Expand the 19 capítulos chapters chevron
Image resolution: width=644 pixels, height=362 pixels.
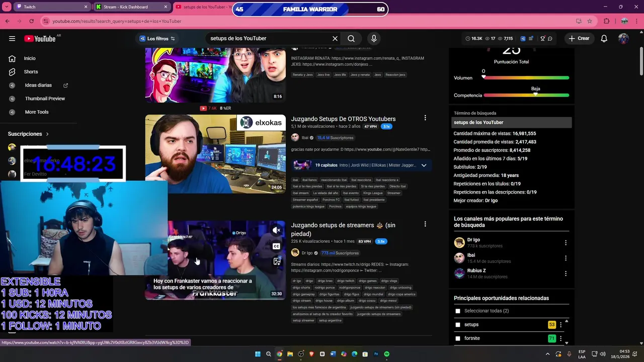(x=424, y=165)
